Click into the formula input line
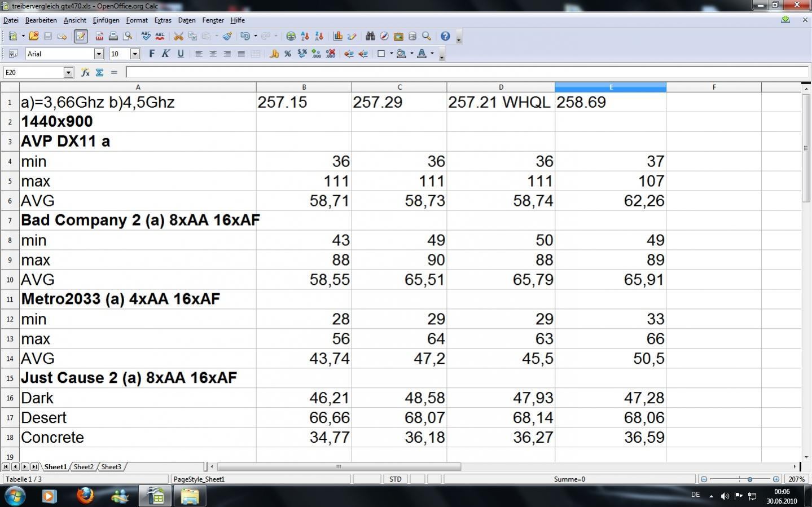This screenshot has height=507, width=812. [467, 72]
